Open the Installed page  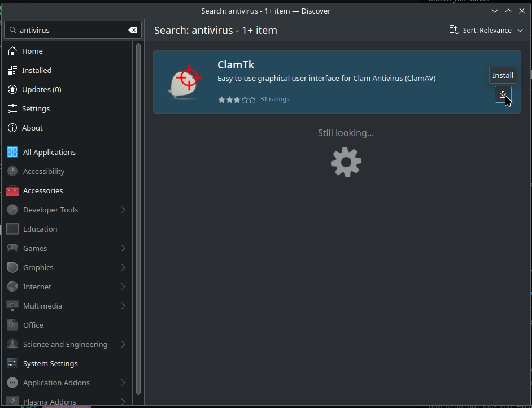(67, 70)
